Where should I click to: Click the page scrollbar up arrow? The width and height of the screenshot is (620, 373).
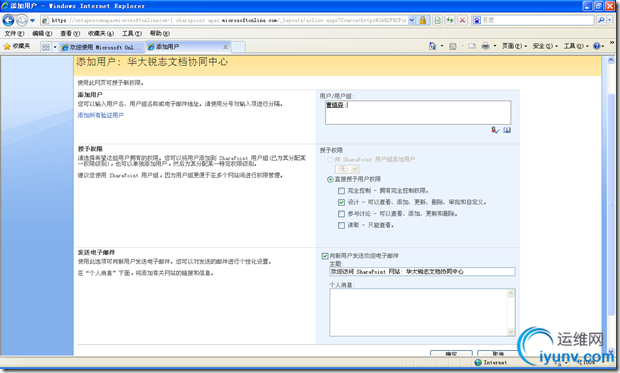[x=611, y=60]
